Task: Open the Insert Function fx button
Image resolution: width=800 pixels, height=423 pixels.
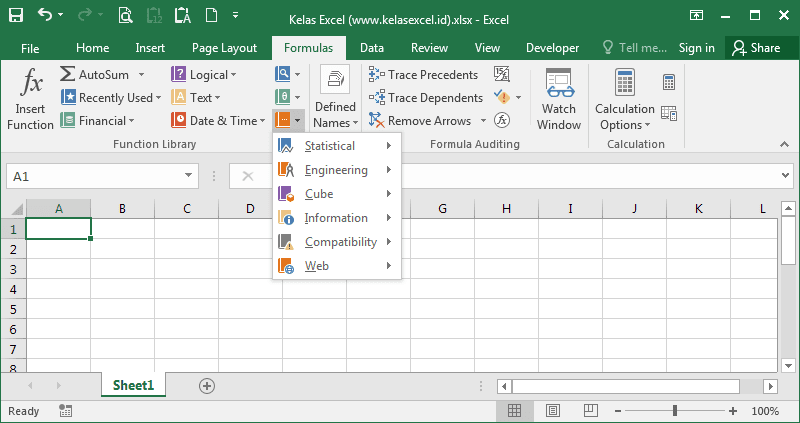Action: click(x=30, y=100)
